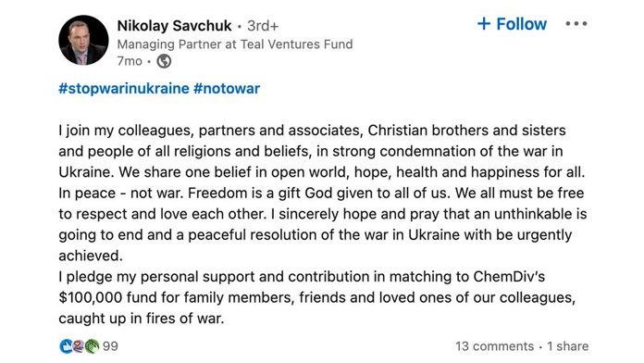Click the paragraph starting 'I join my colleagues'
Screen dimensions: 644x363
(322, 193)
